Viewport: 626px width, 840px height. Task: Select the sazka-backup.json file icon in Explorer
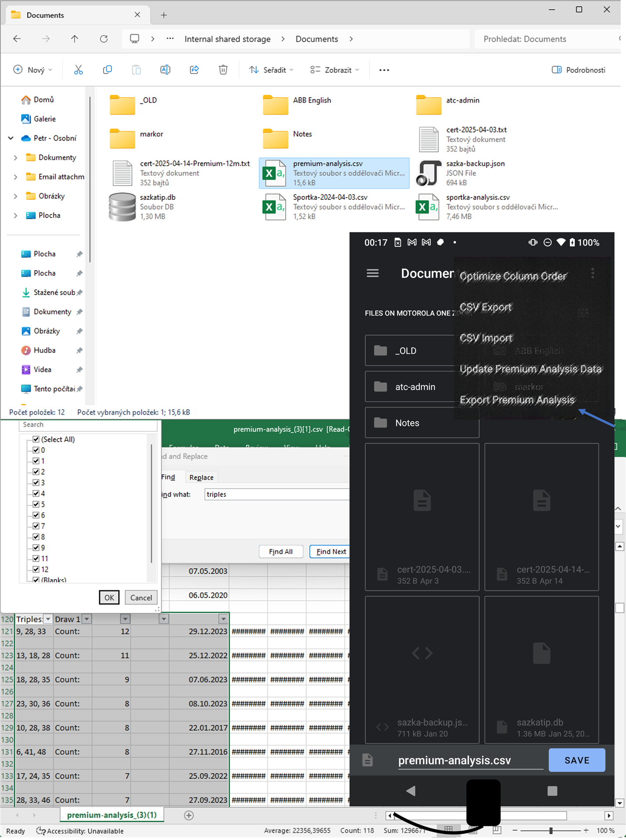[x=429, y=173]
